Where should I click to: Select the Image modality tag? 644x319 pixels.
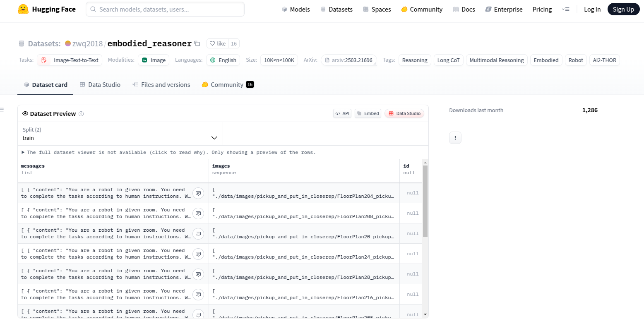154,60
